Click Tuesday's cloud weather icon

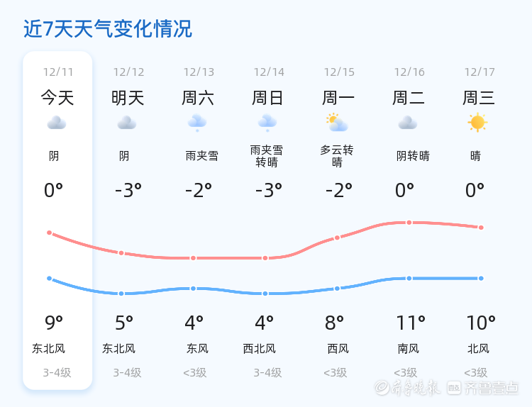[x=408, y=123]
